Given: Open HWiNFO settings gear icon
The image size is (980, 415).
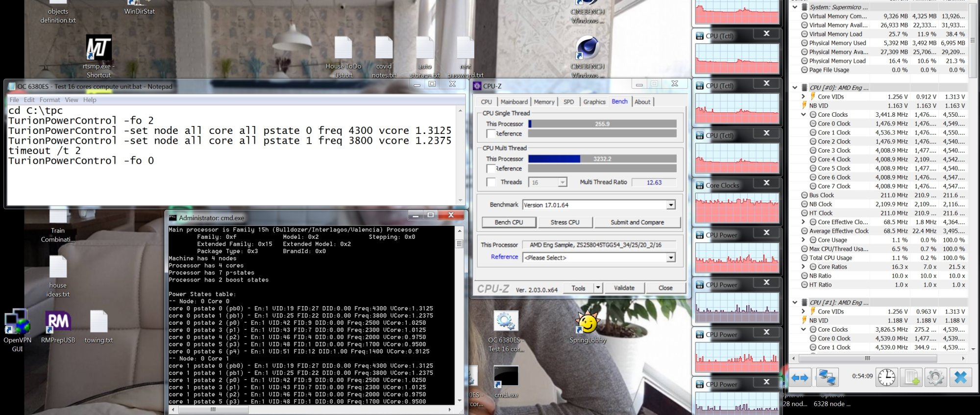Looking at the screenshot, I should tap(935, 377).
